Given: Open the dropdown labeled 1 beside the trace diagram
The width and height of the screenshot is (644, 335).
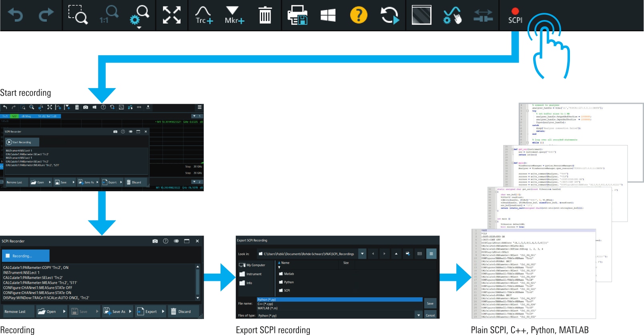Looking at the screenshot, I should [197, 116].
